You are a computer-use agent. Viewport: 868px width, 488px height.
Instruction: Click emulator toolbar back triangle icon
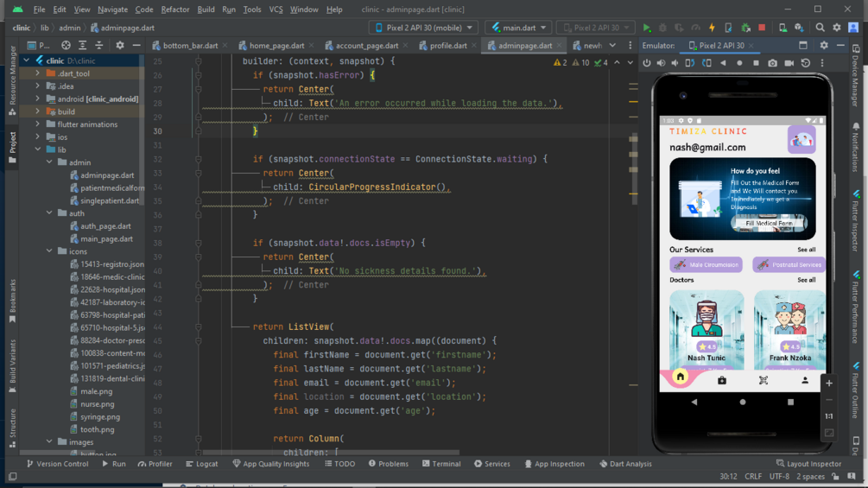(x=723, y=63)
